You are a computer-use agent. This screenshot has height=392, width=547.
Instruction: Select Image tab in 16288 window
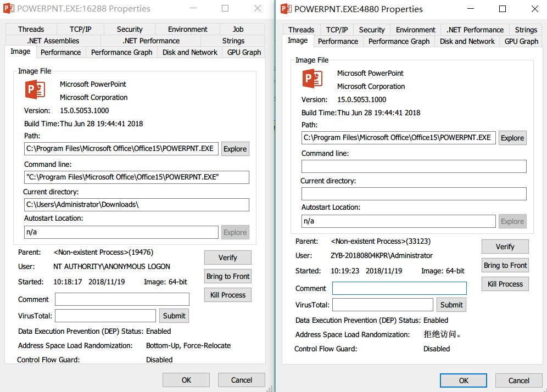[20, 52]
